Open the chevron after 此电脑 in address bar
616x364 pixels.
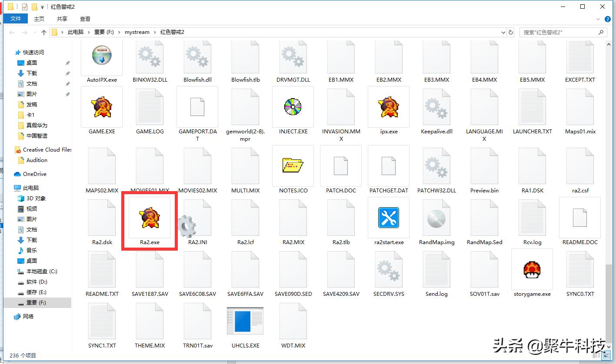[x=89, y=32]
